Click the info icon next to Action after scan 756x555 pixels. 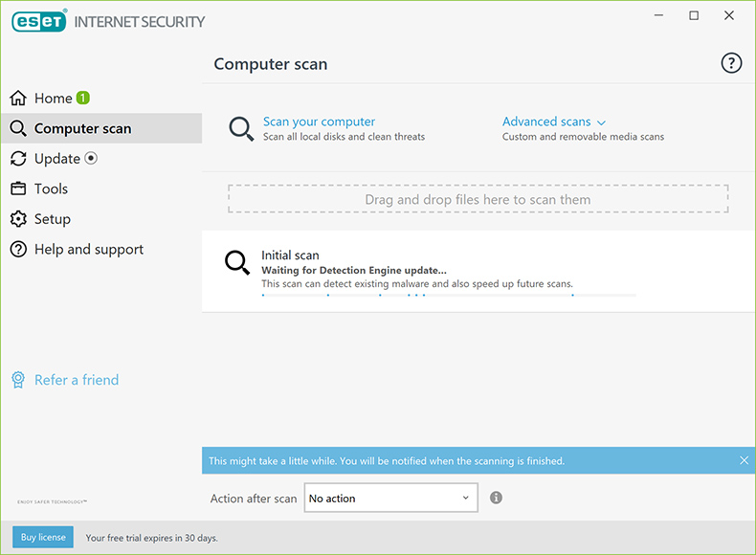[496, 498]
